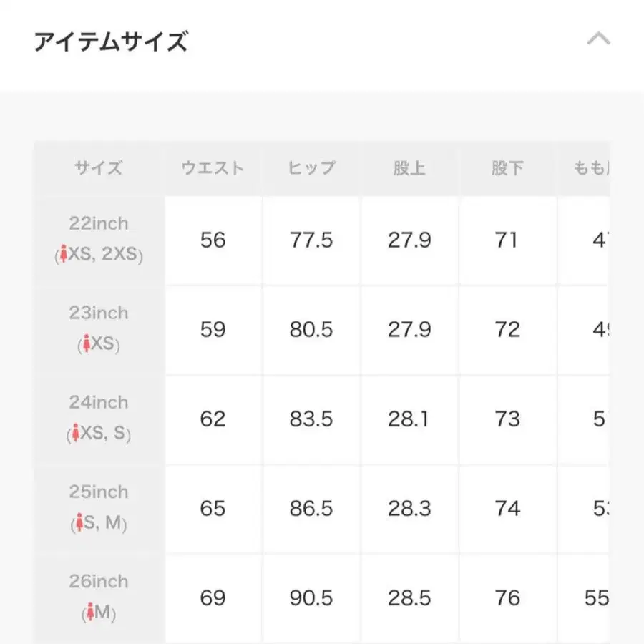
Task: Click the アイテムサイズ section heading
Action: point(111,42)
